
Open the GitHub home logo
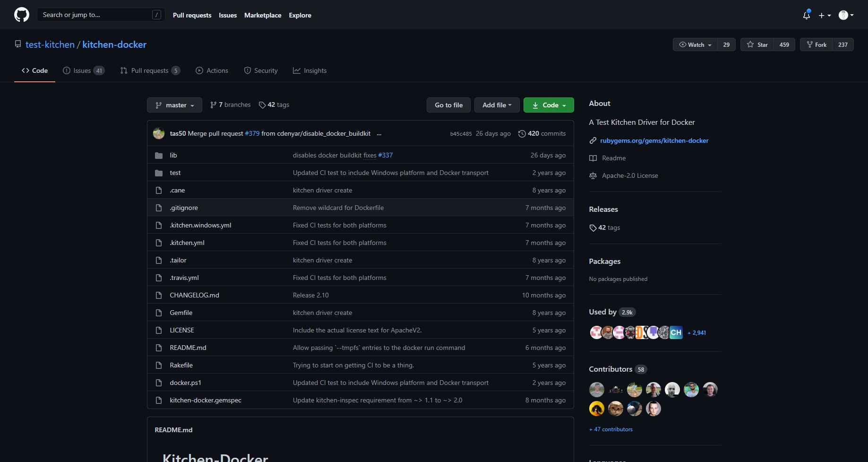click(x=22, y=15)
